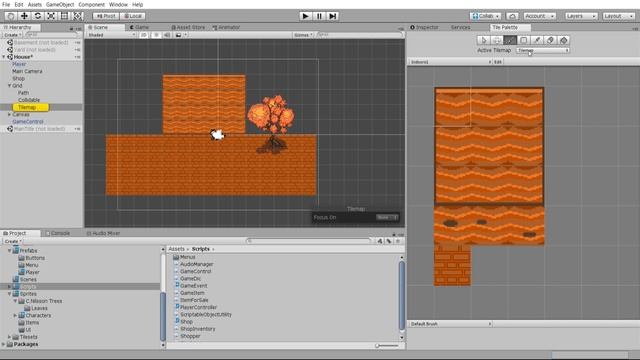Screen dimensions: 640x360
Task: Choose the Tile Palette Picker tool
Action: click(x=537, y=40)
